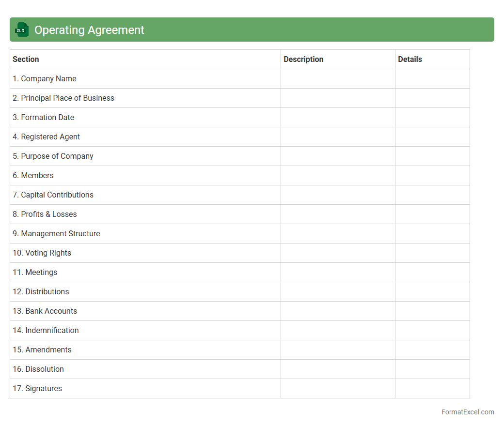Select the Details column header
The image size is (504, 426).
click(410, 60)
